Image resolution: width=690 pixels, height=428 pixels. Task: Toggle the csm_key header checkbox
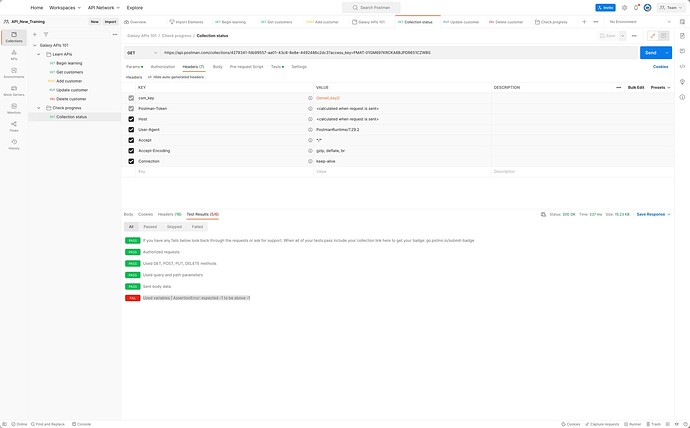tap(131, 98)
